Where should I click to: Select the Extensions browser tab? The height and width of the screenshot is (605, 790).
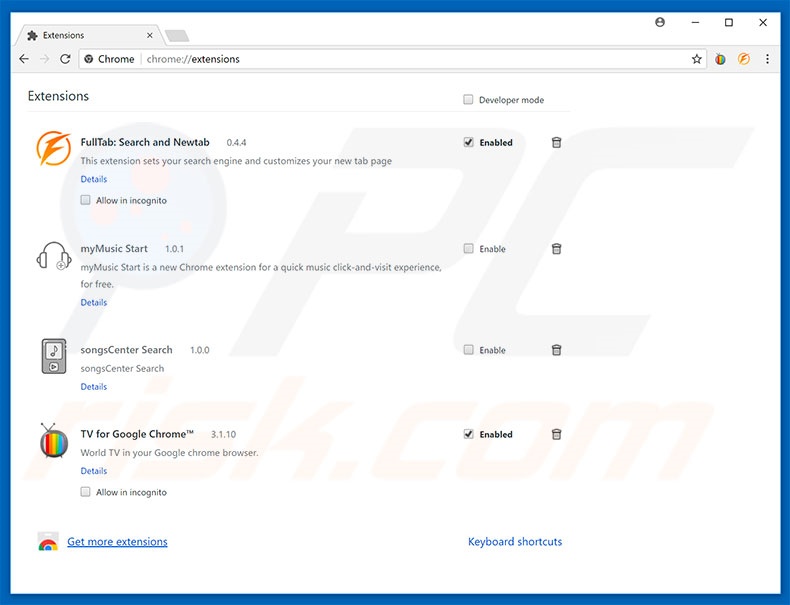[x=91, y=35]
